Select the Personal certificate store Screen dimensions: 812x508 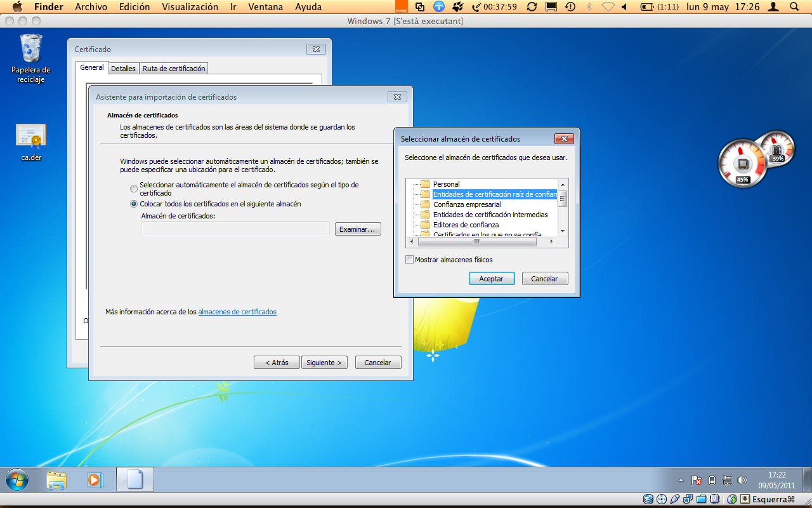(x=447, y=184)
